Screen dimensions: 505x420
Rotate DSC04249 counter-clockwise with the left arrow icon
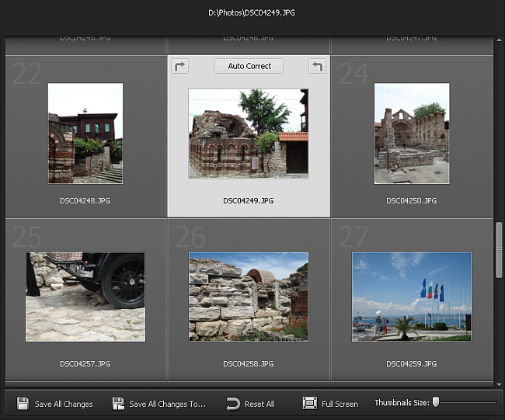click(x=317, y=66)
